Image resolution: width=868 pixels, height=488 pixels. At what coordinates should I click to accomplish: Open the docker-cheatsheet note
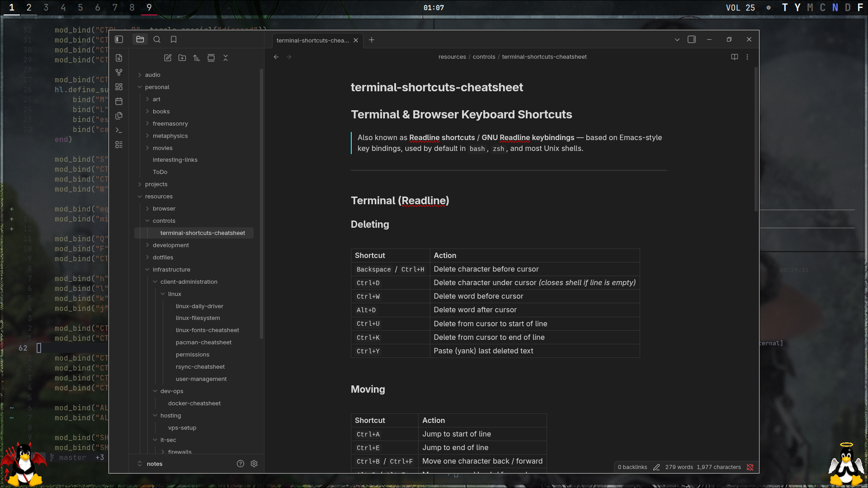(194, 404)
